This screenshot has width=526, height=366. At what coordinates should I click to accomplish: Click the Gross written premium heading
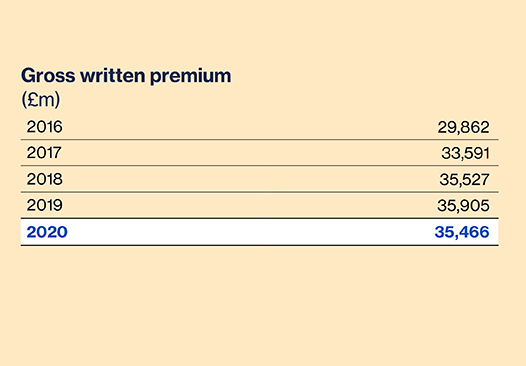pyautogui.click(x=126, y=76)
